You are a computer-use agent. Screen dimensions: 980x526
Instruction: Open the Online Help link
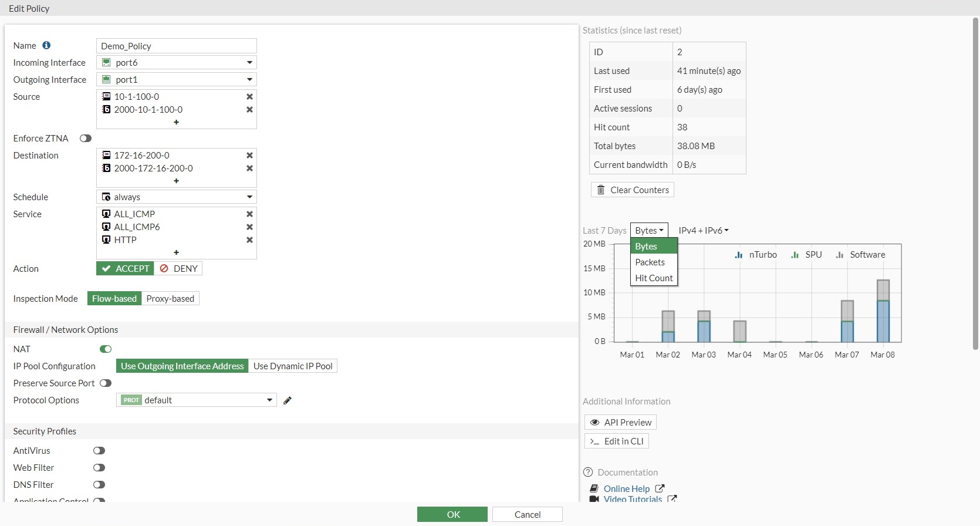[x=627, y=488]
